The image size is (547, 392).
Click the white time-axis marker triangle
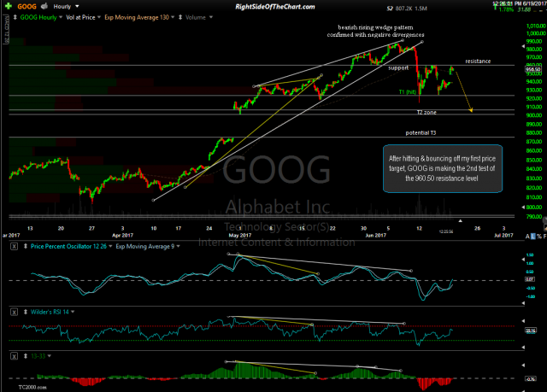click(460, 221)
